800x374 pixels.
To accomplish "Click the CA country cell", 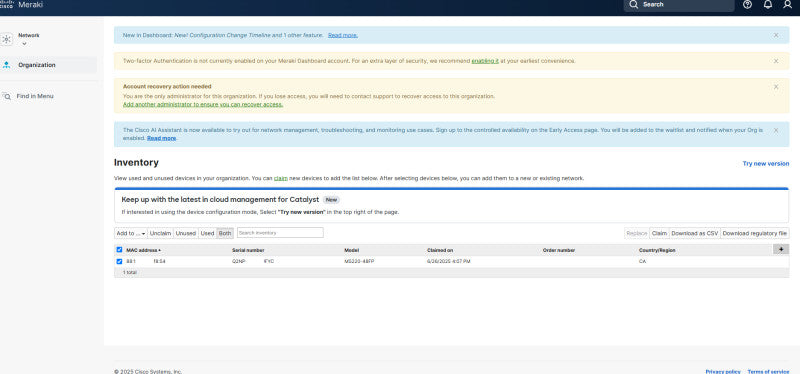I will point(642,261).
